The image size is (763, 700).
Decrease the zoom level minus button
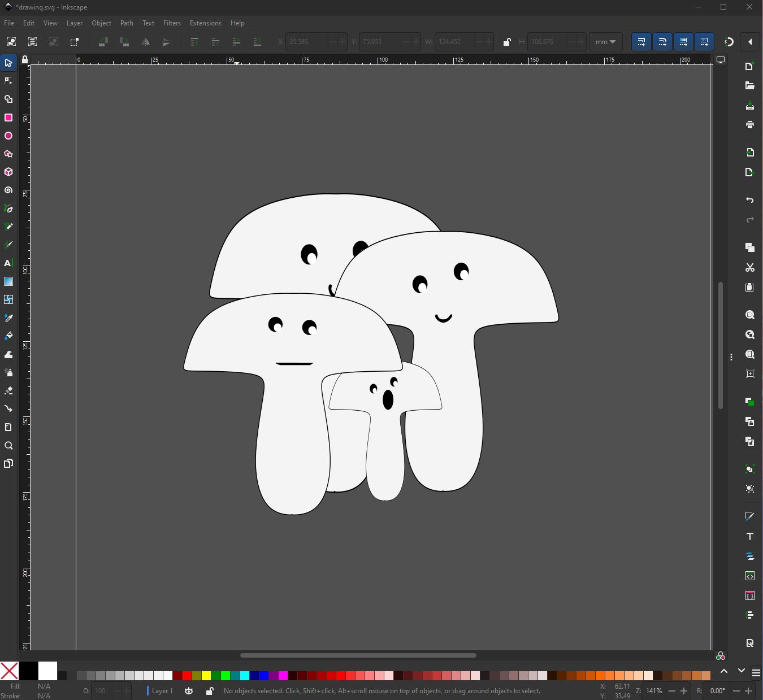pyautogui.click(x=672, y=691)
